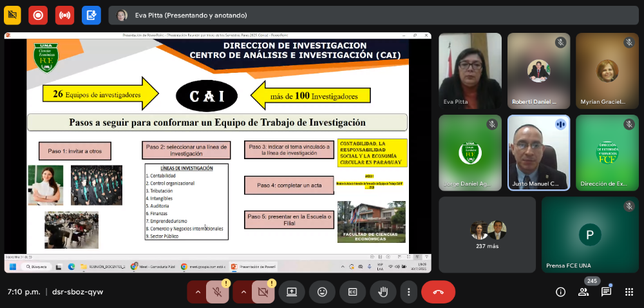Open the Task View icon in shared taskbar
Screen dimensions: 644x308
pos(59,267)
